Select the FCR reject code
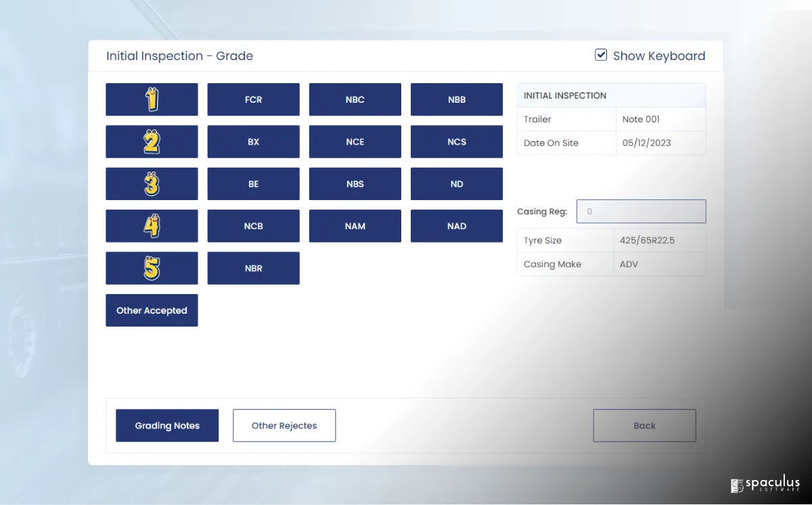 (x=253, y=99)
